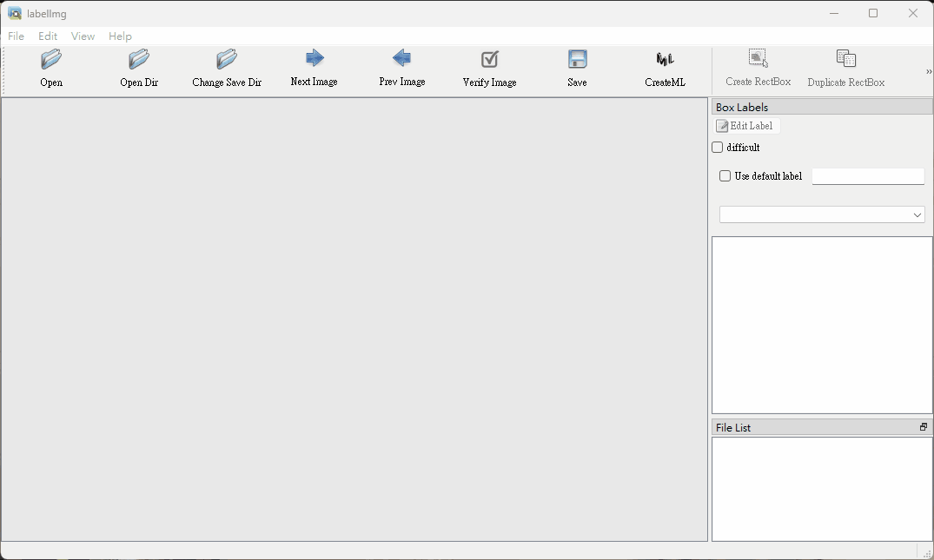
Task: Save annotations with the Save icon
Action: (578, 60)
